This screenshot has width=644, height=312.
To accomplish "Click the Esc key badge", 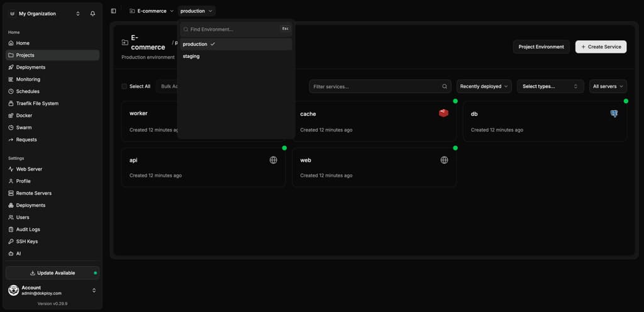I will (x=285, y=29).
